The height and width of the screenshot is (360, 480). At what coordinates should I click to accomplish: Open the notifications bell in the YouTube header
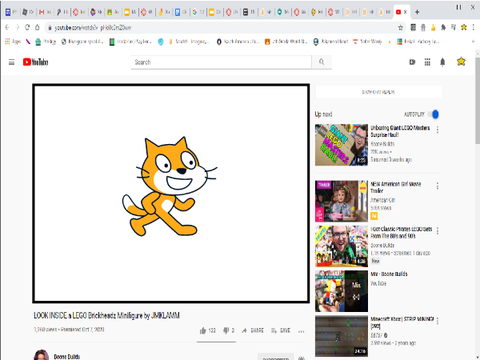[x=443, y=62]
